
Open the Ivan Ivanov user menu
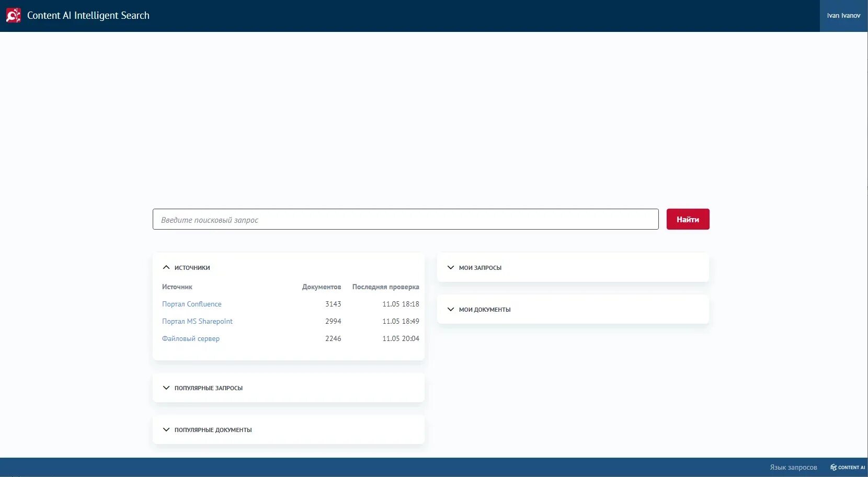[843, 16]
